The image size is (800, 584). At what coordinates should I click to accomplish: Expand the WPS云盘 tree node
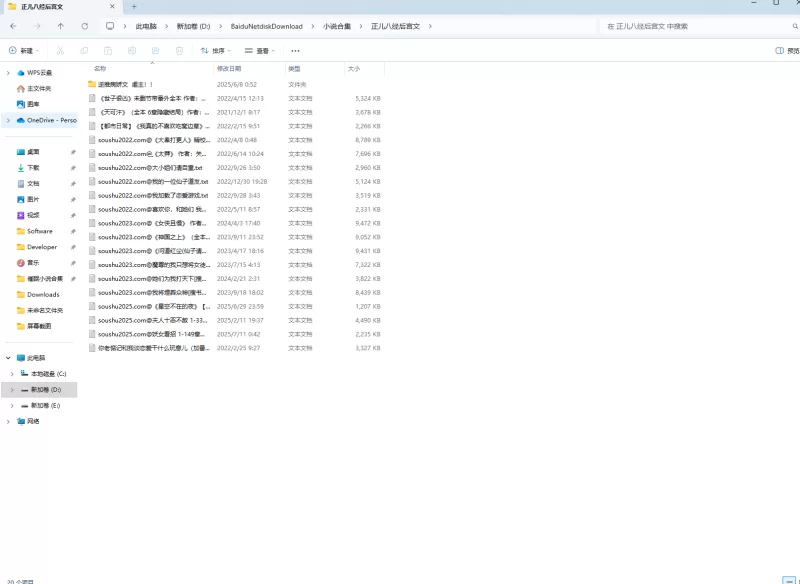tap(8, 73)
